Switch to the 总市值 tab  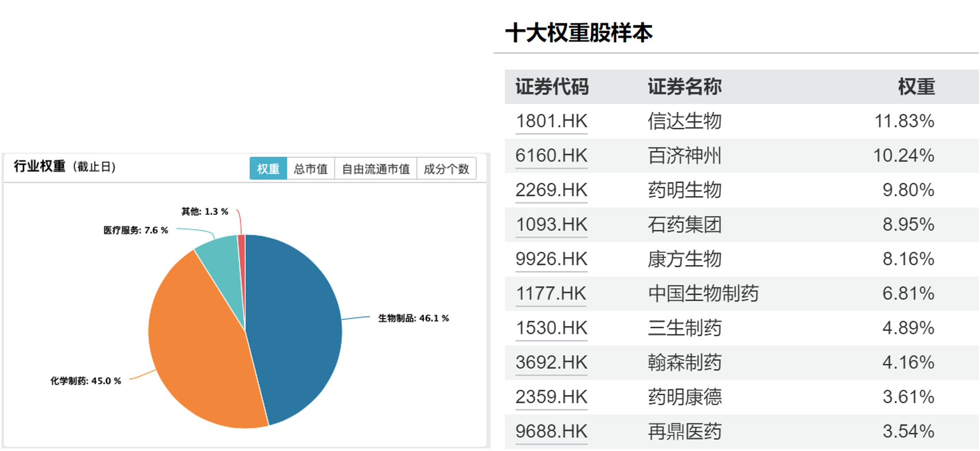pos(310,169)
